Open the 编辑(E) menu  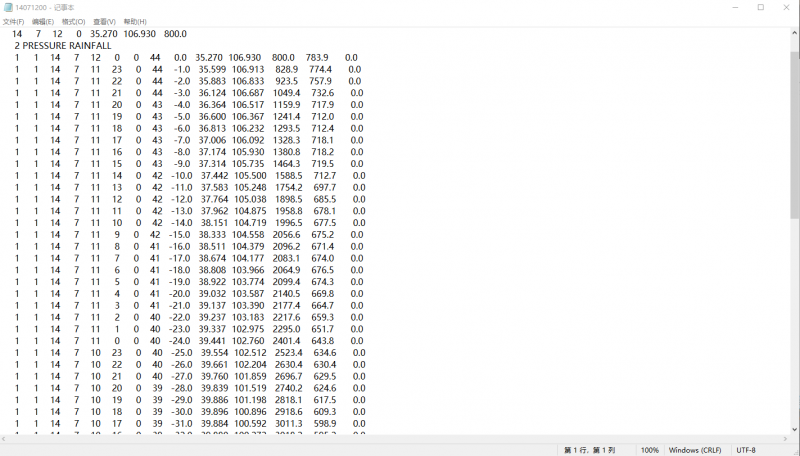(43, 21)
